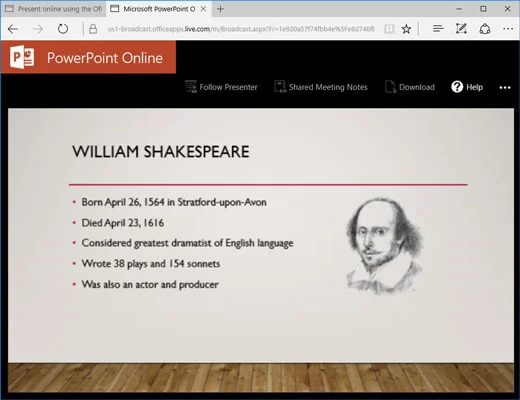Expand PowerPoint Online more options ellipsis

click(505, 87)
